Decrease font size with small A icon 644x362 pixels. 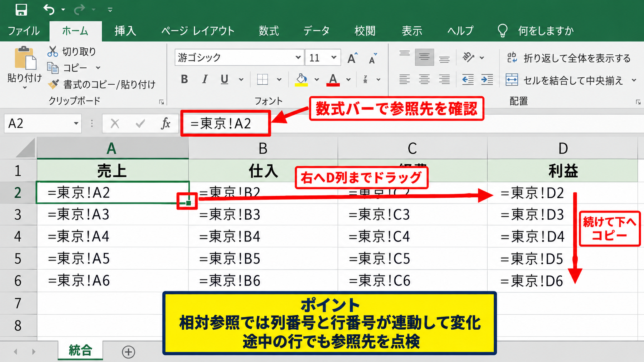(372, 58)
